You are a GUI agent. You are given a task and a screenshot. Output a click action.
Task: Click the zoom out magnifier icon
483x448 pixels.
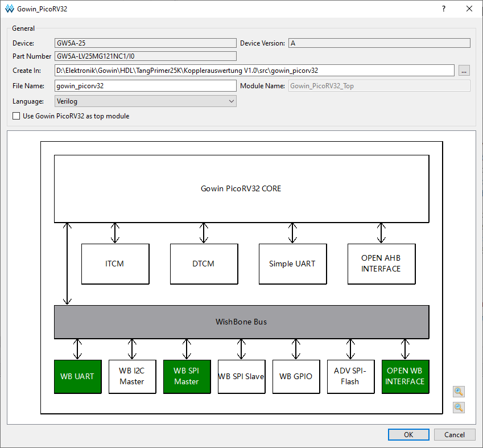(459, 408)
